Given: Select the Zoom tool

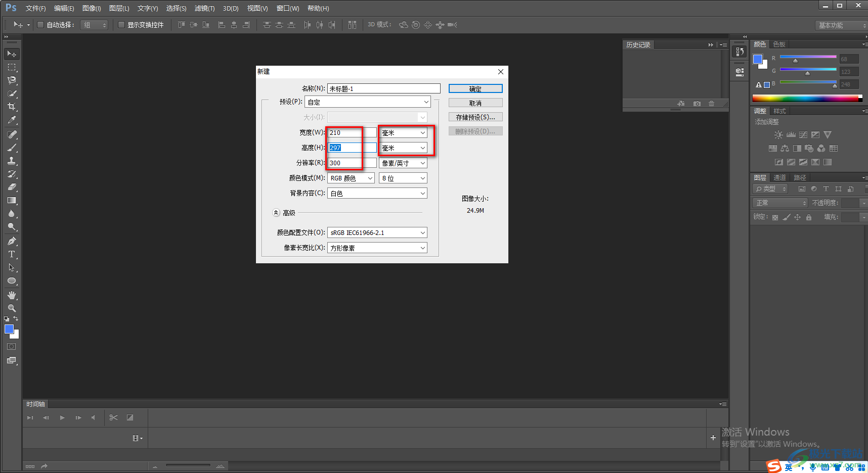Looking at the screenshot, I should click(x=12, y=308).
